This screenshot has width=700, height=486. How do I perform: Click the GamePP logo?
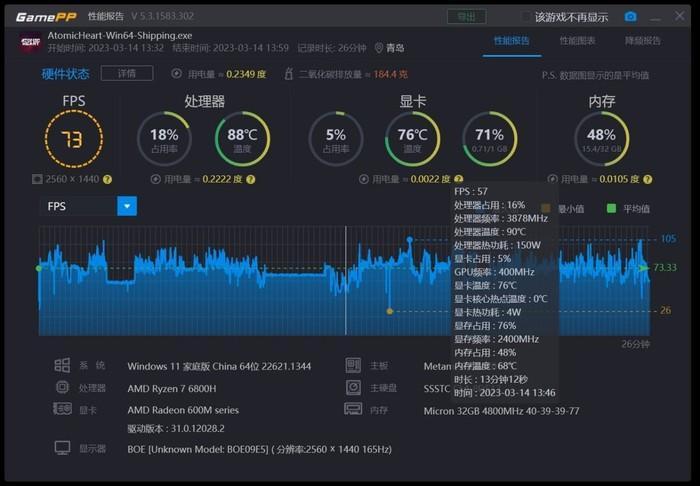pos(46,17)
